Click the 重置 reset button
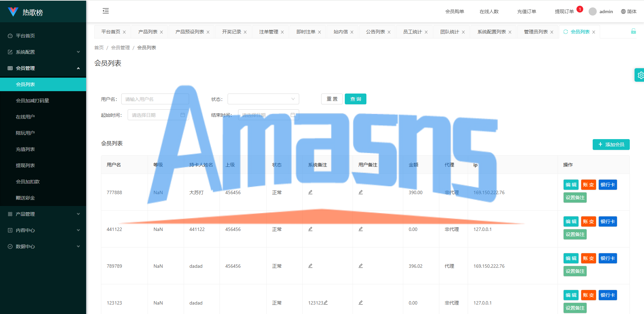This screenshot has width=644, height=314. [x=332, y=99]
